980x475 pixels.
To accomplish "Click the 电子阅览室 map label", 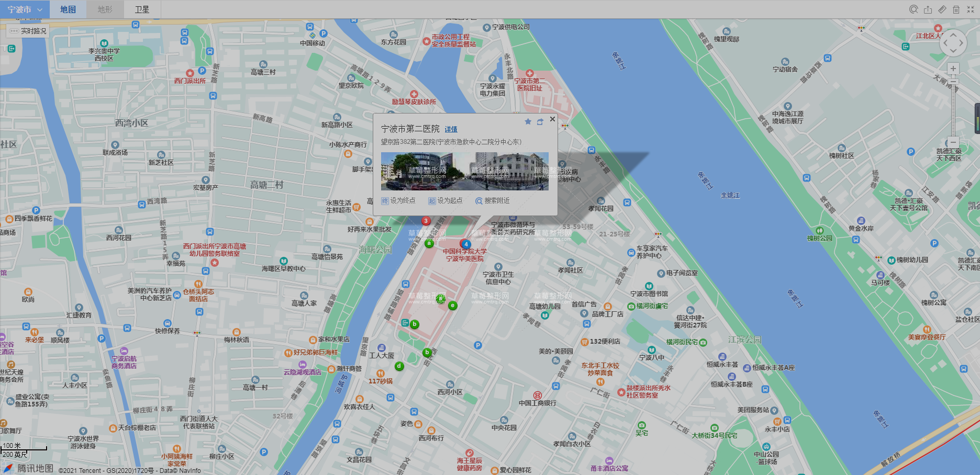I will pyautogui.click(x=682, y=273).
